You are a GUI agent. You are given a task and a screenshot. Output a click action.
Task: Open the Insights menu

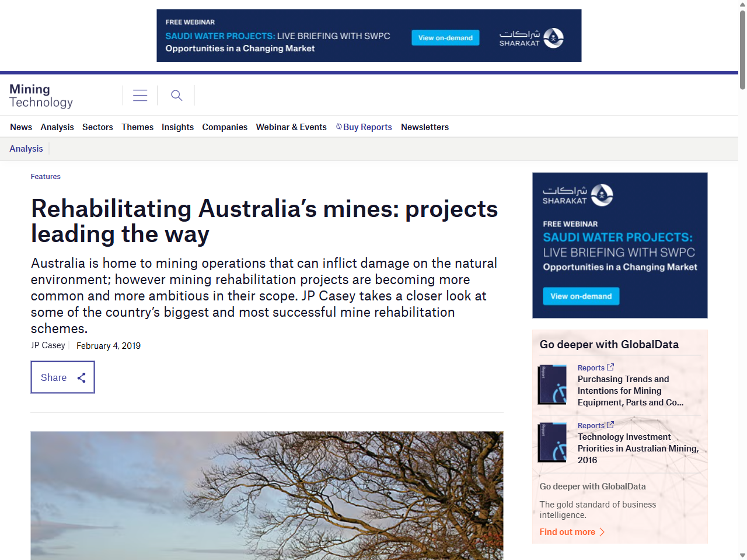177,127
